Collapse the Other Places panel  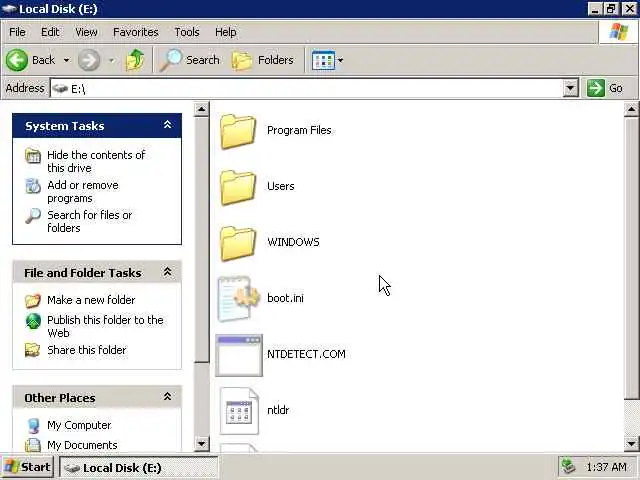tap(167, 396)
